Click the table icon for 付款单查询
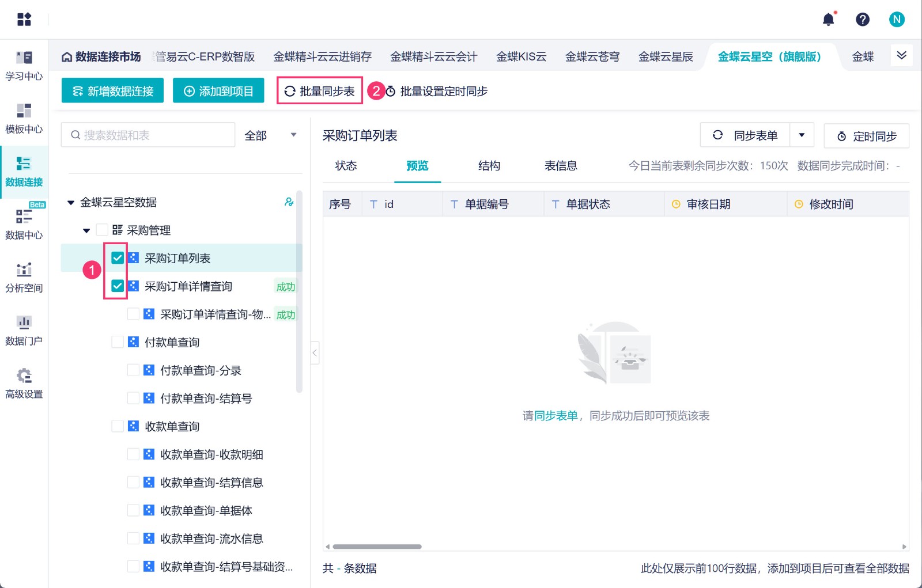Screen dimensions: 922x588 pyautogui.click(x=133, y=342)
